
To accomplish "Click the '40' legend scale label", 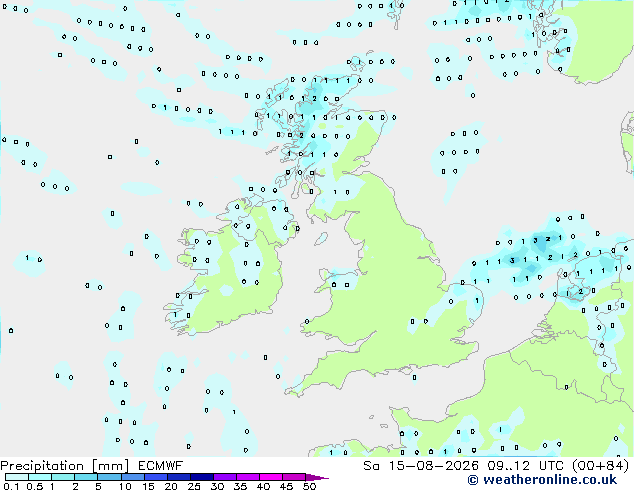I will 263,486.
